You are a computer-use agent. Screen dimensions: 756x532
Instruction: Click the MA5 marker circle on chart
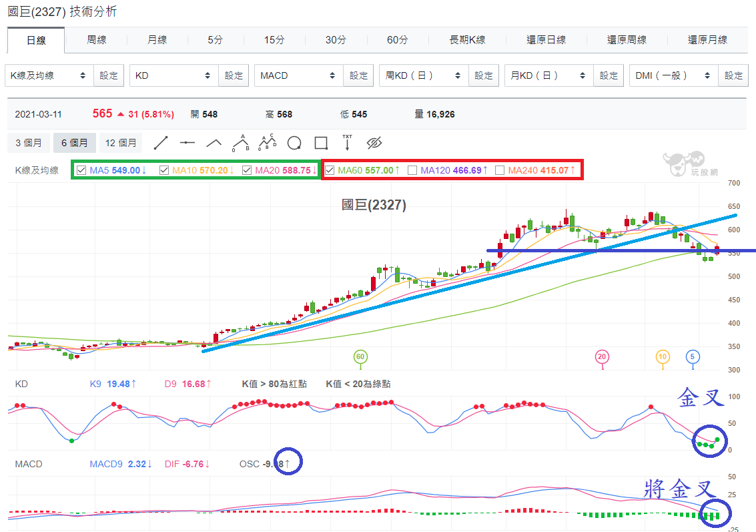[x=693, y=357]
